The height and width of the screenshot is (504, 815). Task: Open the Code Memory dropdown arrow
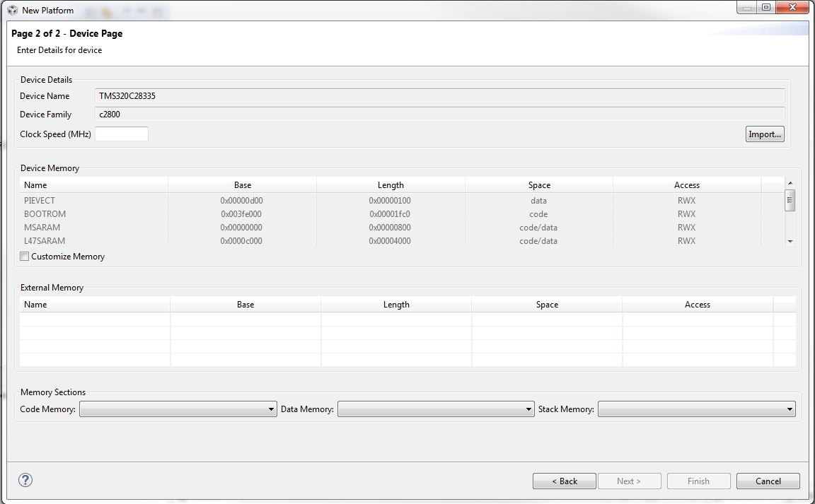[x=272, y=409]
